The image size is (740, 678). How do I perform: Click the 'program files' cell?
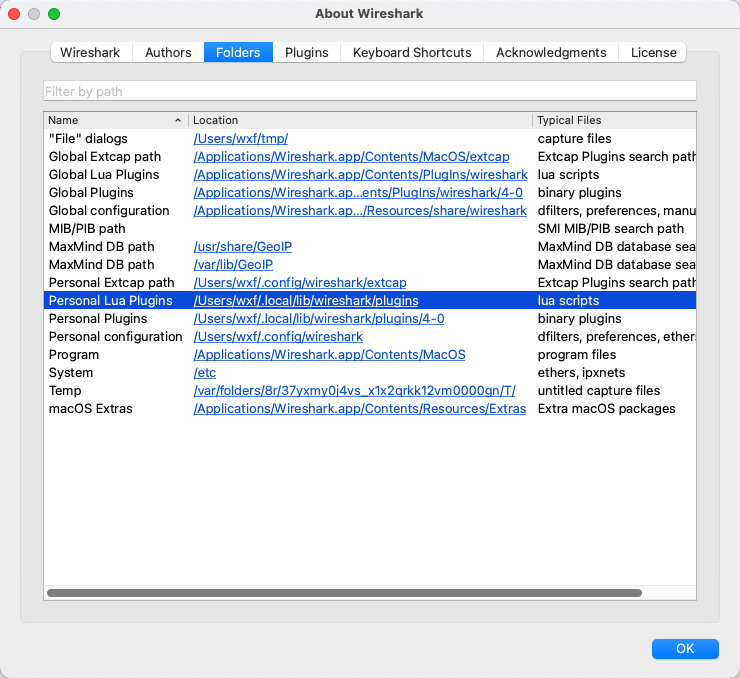[x=577, y=355]
